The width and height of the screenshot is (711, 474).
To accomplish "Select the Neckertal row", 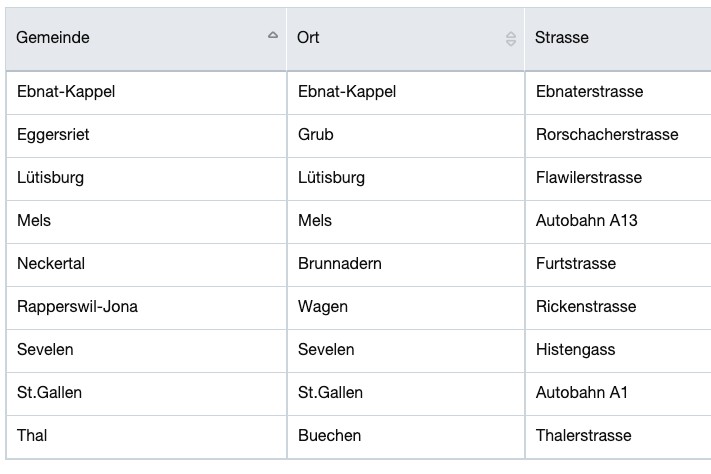I will pos(359,265).
